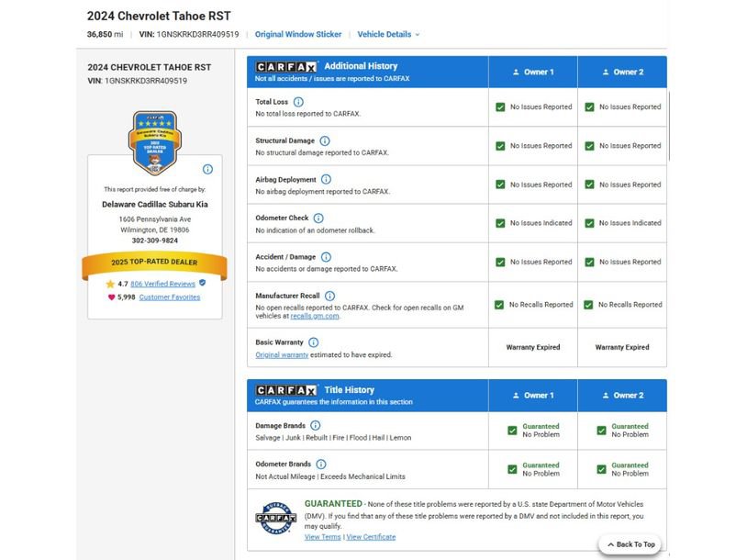The width and height of the screenshot is (747, 560).
Task: Click Owner 1 Total Loss green checkmark
Action: [x=500, y=107]
